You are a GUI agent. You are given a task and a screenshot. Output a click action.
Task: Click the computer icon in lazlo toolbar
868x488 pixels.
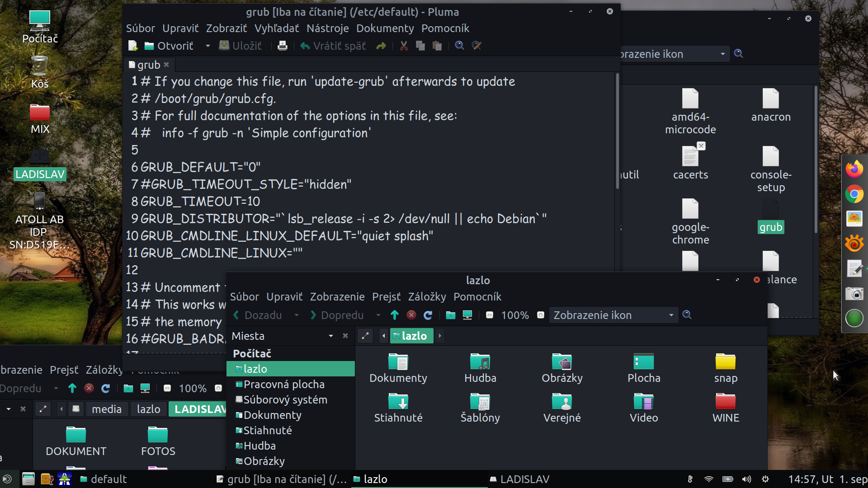coord(467,315)
